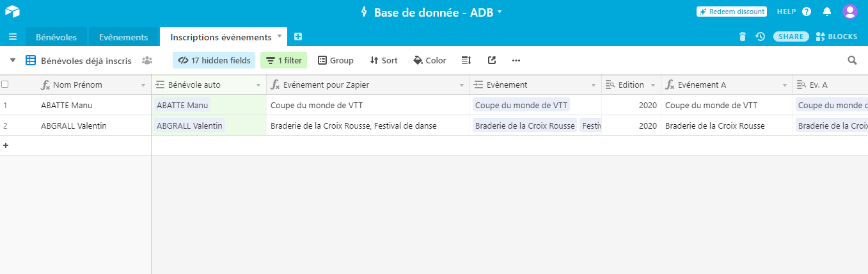Viewport: 868px width, 274px height.
Task: Select row number 1
Action: pos(5,105)
